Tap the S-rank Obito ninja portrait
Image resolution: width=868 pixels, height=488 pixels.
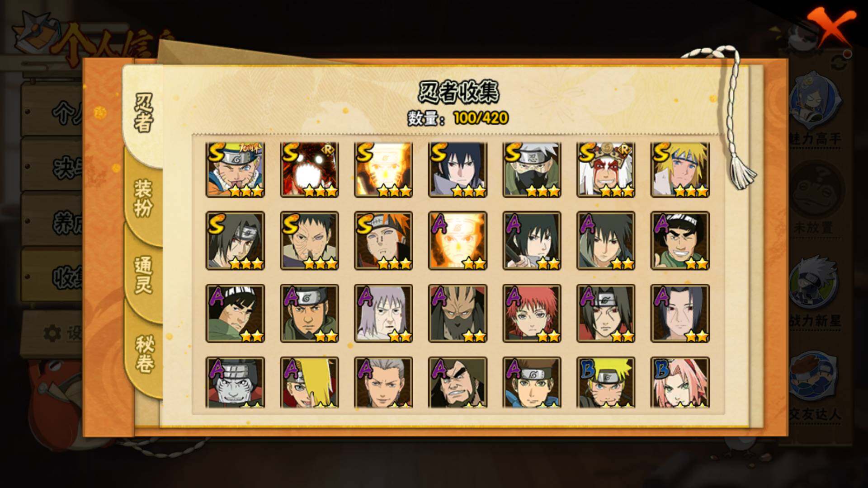point(309,240)
